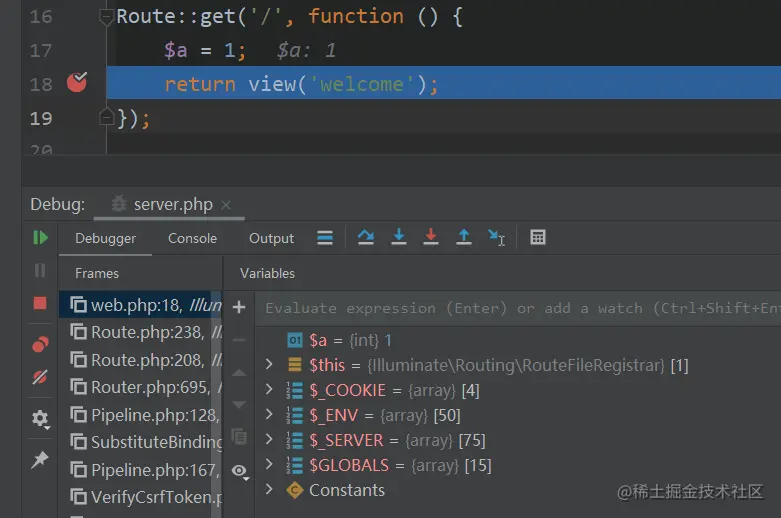Open Evaluate Expression calculator icon
Screen dimensions: 781x518
click(538, 237)
